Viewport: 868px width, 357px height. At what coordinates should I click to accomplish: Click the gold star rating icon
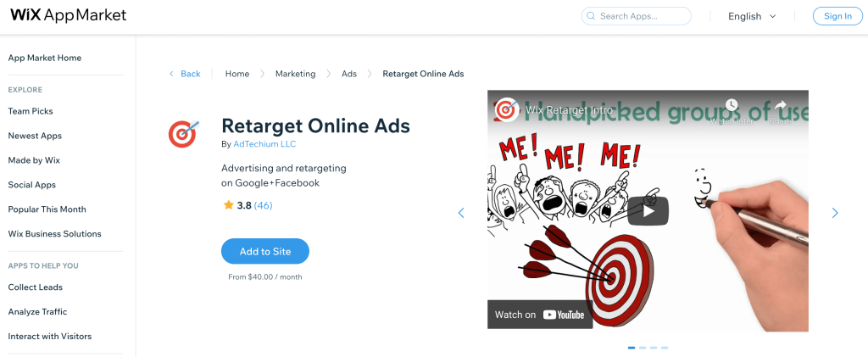tap(229, 205)
